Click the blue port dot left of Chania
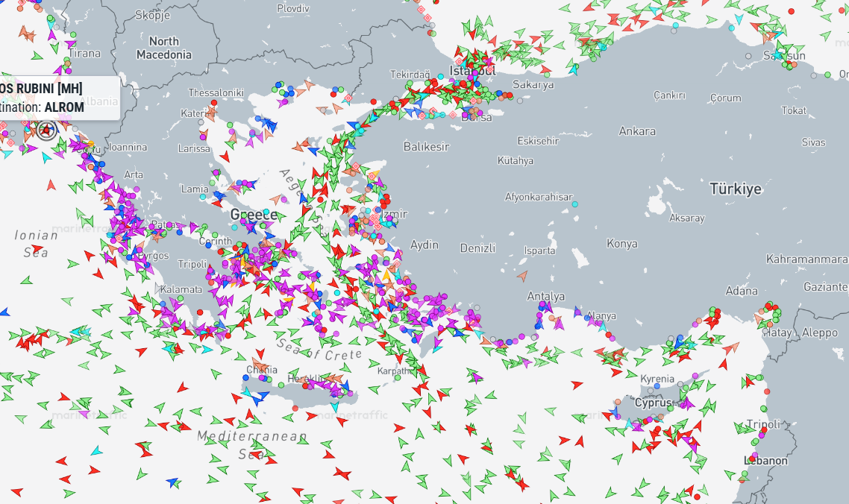Screen dimensions: 849x504 247,378
